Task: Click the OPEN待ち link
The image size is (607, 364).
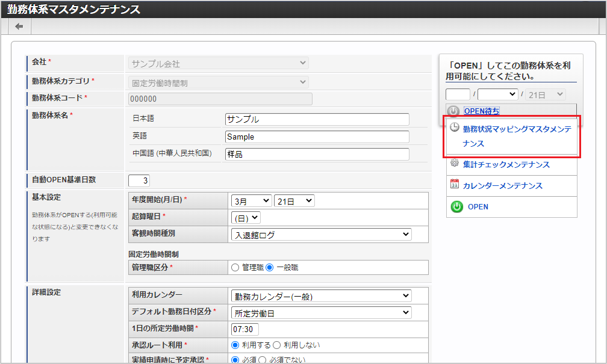Action: pyautogui.click(x=482, y=111)
